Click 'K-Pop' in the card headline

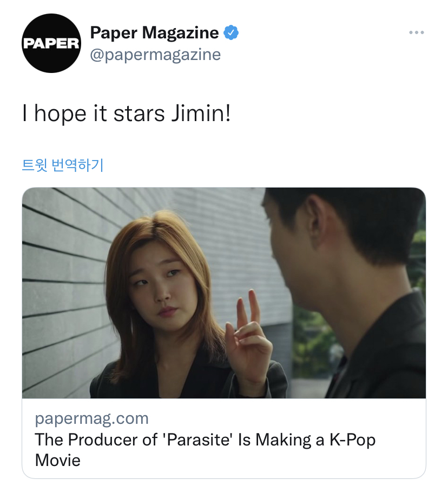[x=352, y=440]
